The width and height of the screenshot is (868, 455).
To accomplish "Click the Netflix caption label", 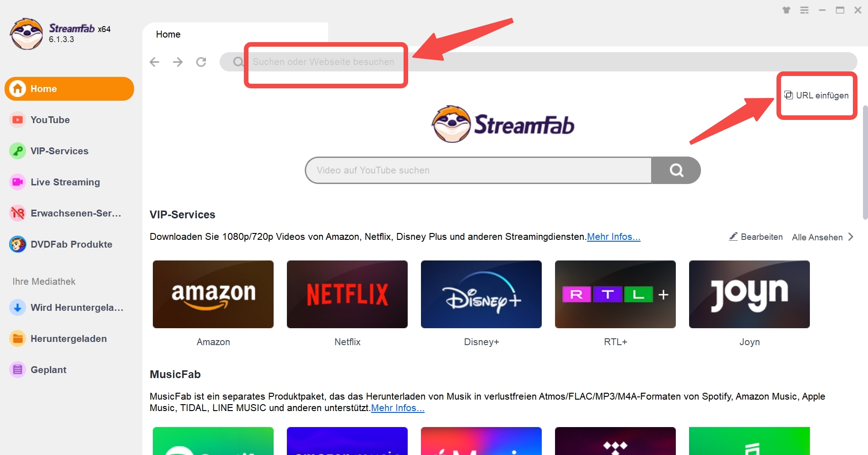I will [x=347, y=342].
